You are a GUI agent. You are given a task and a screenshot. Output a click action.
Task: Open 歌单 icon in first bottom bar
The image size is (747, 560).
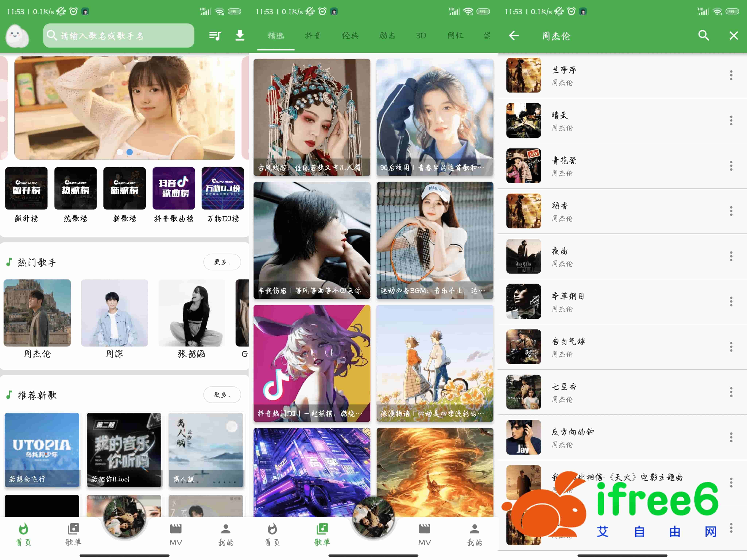73,529
